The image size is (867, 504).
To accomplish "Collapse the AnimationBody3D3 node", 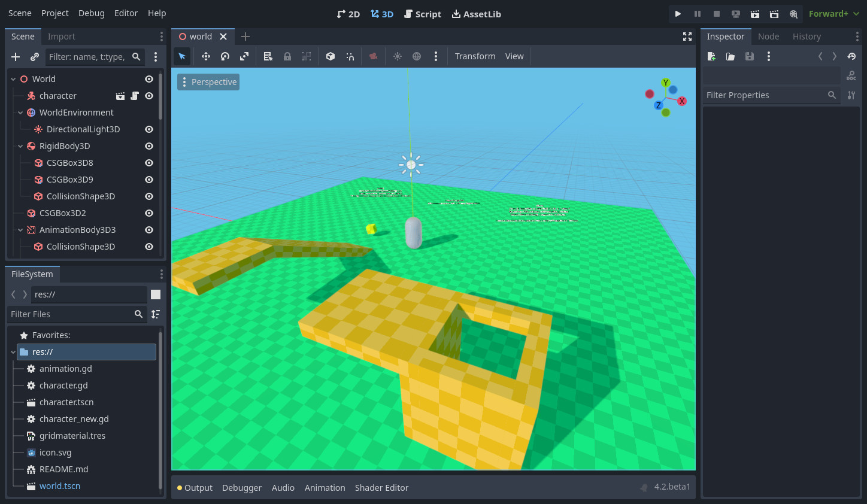I will click(20, 230).
